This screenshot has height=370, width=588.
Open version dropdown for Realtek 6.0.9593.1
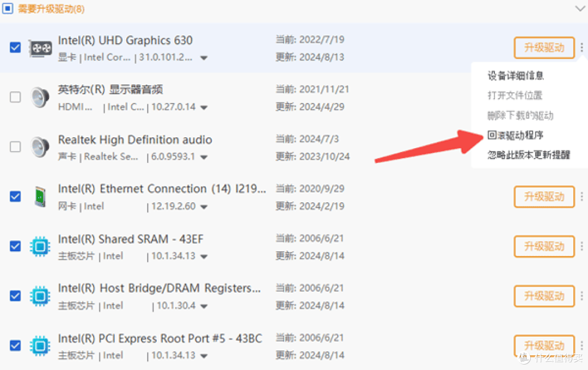click(204, 157)
